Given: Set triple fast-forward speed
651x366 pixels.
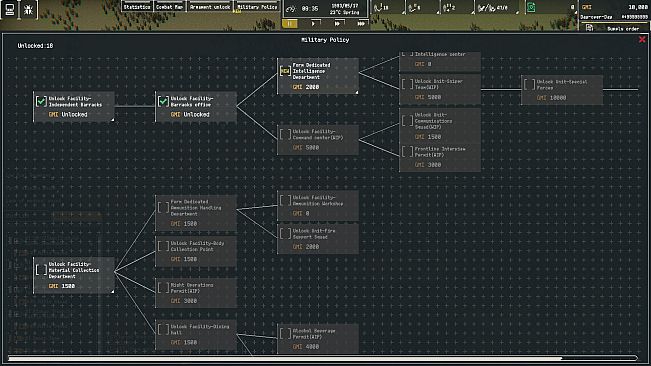Looking at the screenshot, I should [361, 24].
